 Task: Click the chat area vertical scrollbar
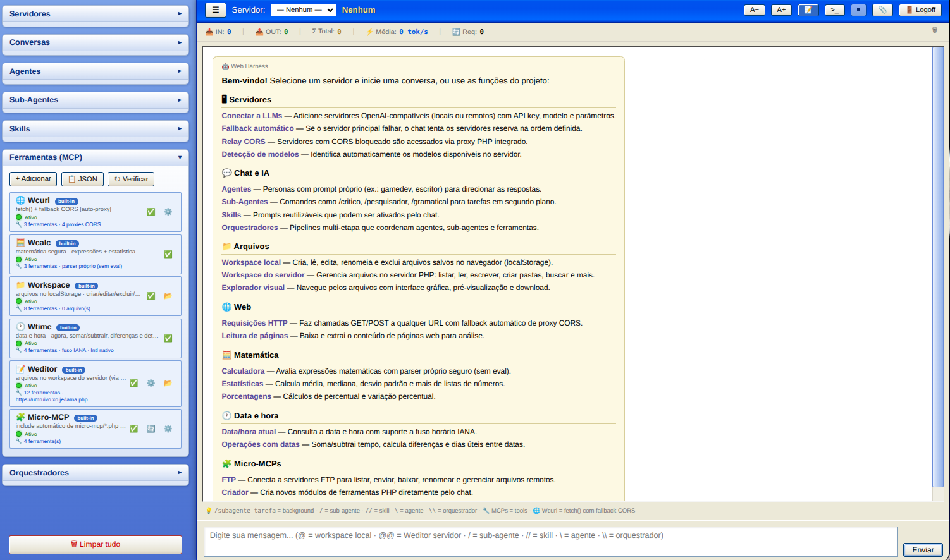938,265
